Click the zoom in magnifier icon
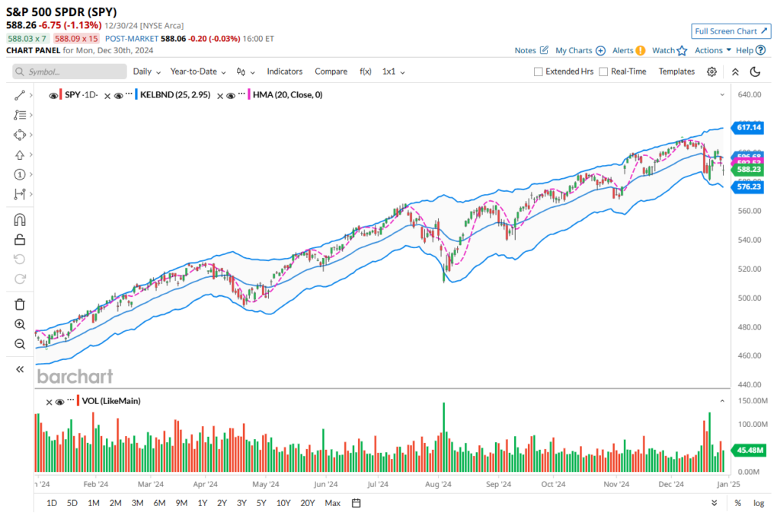Viewport: 780px width, 532px height. click(20, 324)
